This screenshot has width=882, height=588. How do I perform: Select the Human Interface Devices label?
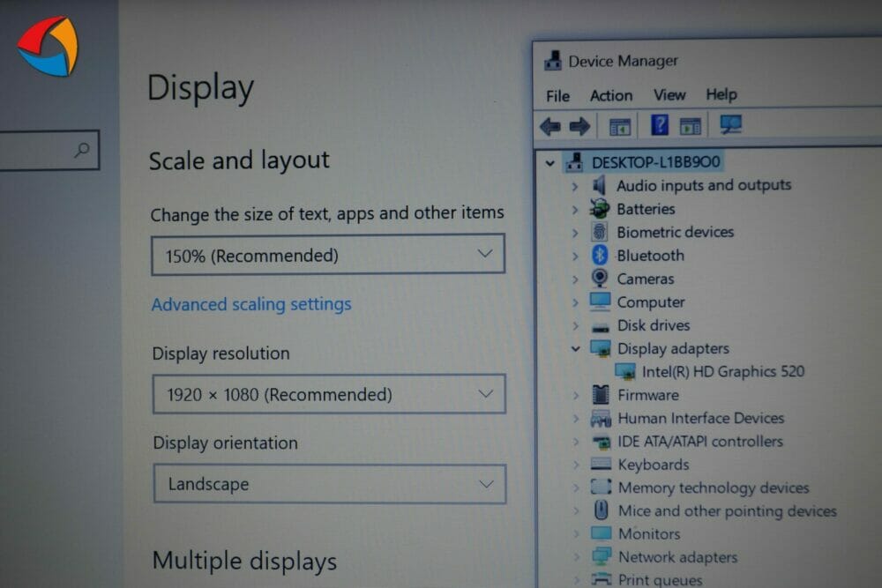click(x=701, y=418)
